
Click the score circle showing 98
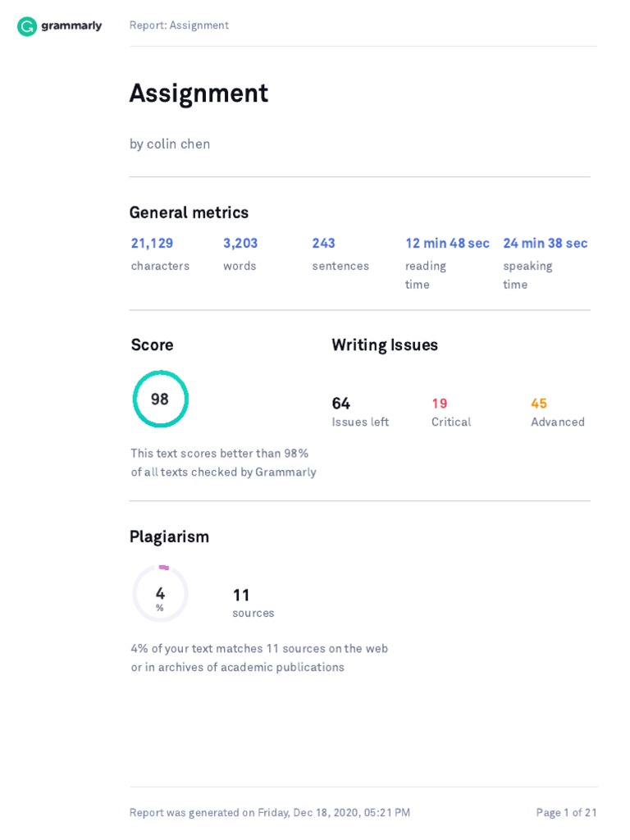[161, 399]
